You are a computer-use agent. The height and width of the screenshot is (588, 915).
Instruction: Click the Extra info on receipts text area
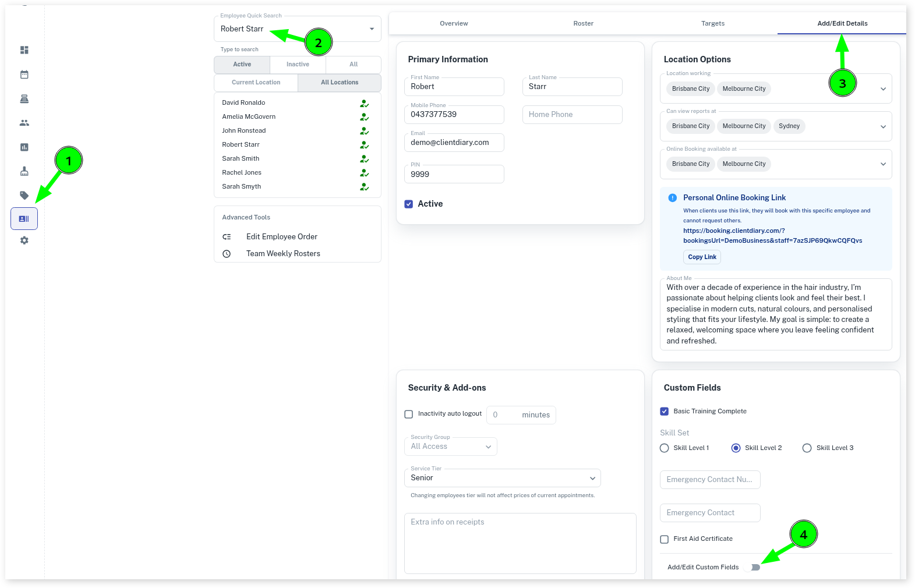click(520, 543)
